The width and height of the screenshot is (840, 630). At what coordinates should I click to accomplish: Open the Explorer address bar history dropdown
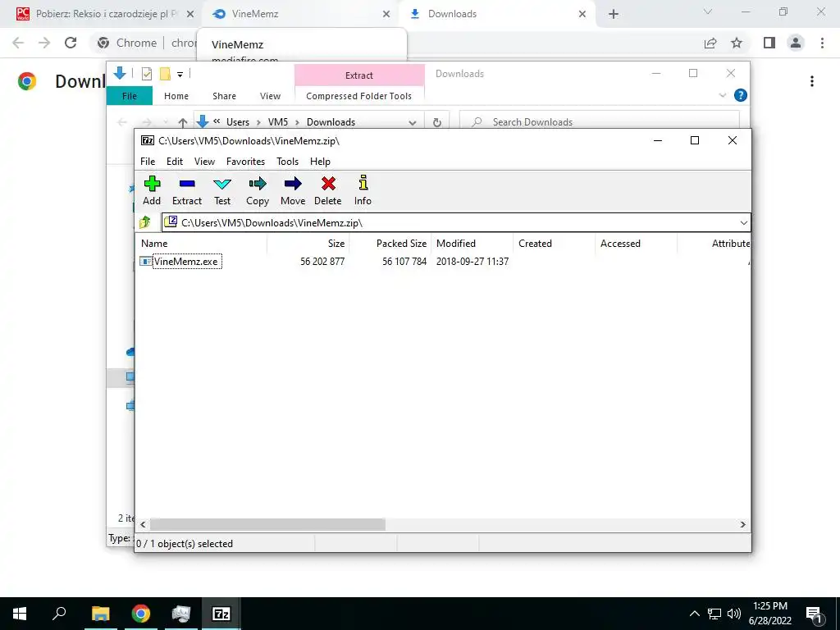pos(413,122)
